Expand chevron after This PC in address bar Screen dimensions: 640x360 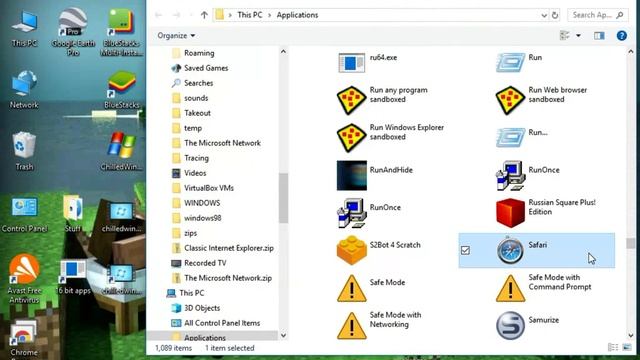click(x=269, y=15)
